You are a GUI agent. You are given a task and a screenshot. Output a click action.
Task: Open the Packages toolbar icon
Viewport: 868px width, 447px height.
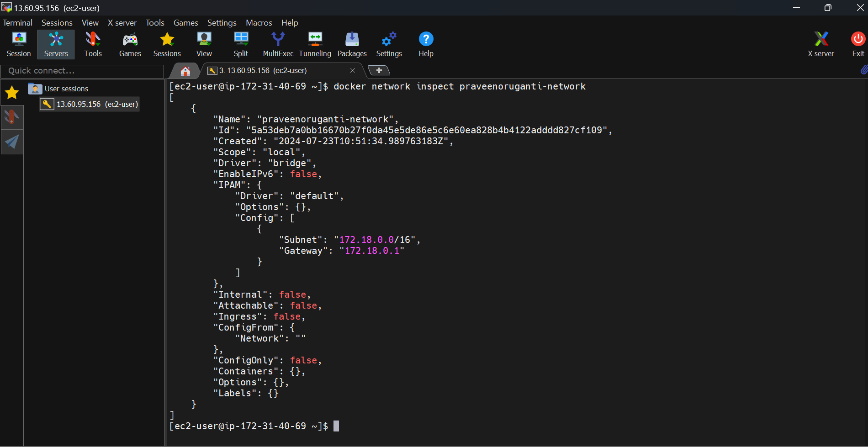(x=352, y=44)
